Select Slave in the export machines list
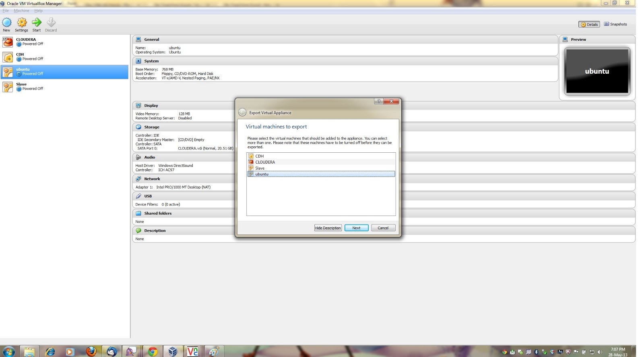The width and height of the screenshot is (644, 357). coord(321,168)
